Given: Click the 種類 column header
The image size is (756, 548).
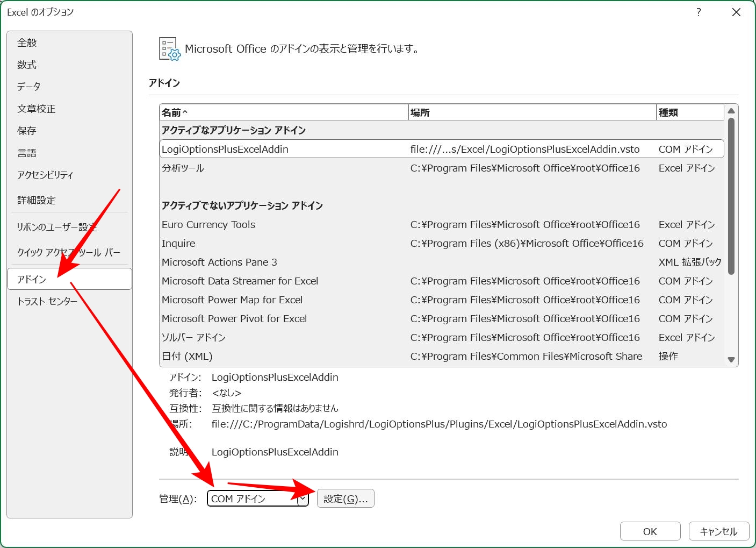Looking at the screenshot, I should point(690,112).
